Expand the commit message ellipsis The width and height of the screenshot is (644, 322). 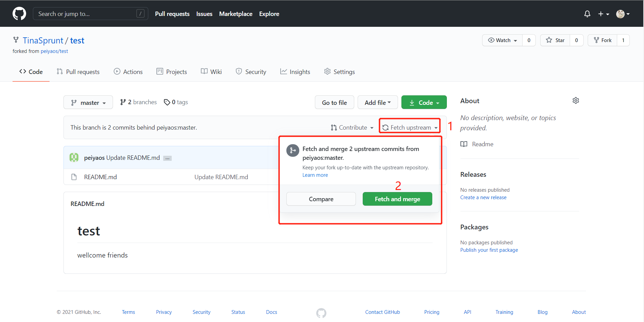point(167,158)
